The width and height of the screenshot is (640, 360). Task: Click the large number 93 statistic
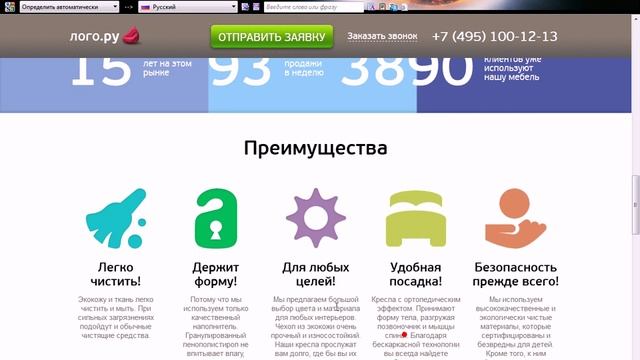click(x=241, y=72)
